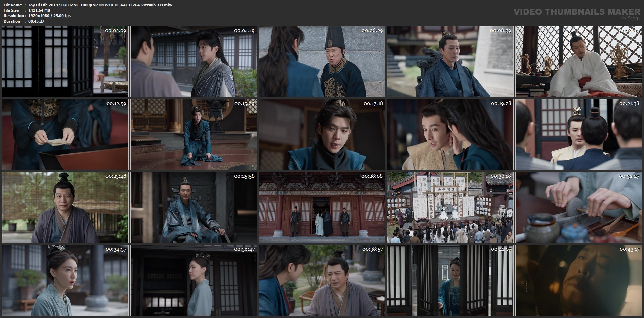Open the thumbnail stamped 00:12:59
The image size is (644, 318).
point(65,134)
